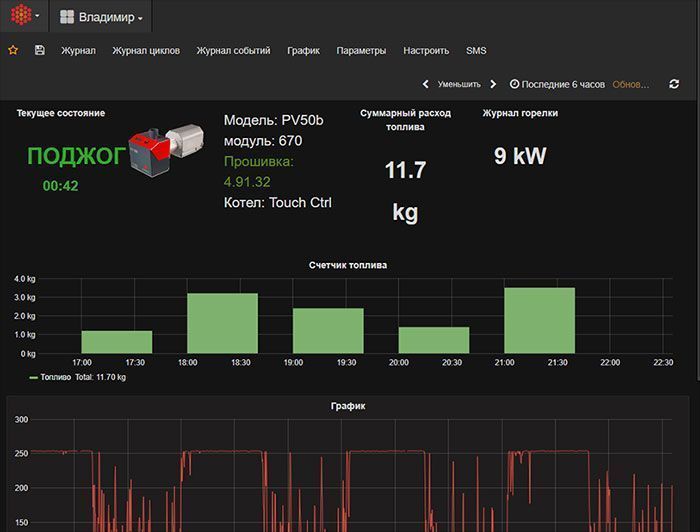This screenshot has width=700, height=532.
Task: Refresh the dashboard with the circular arrows icon
Action: click(x=674, y=84)
